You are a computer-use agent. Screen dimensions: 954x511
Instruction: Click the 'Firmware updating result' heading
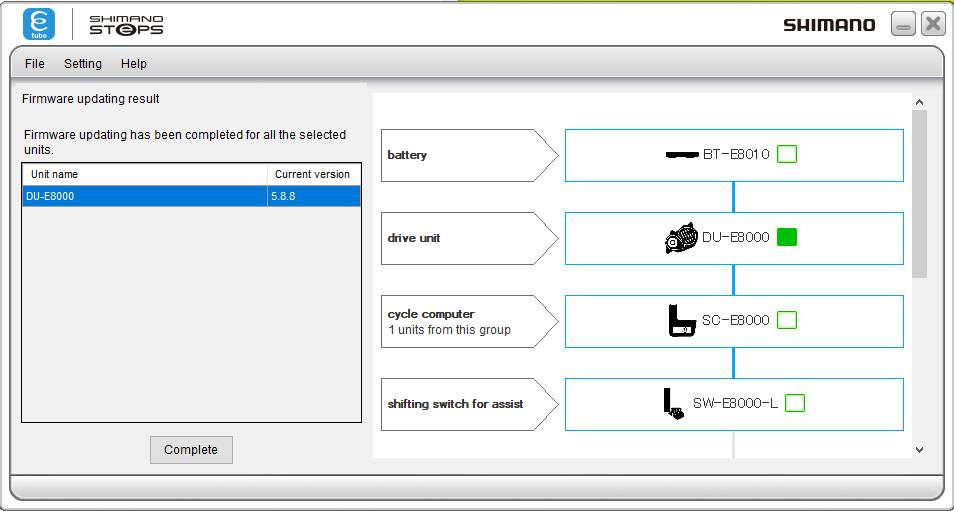point(91,99)
